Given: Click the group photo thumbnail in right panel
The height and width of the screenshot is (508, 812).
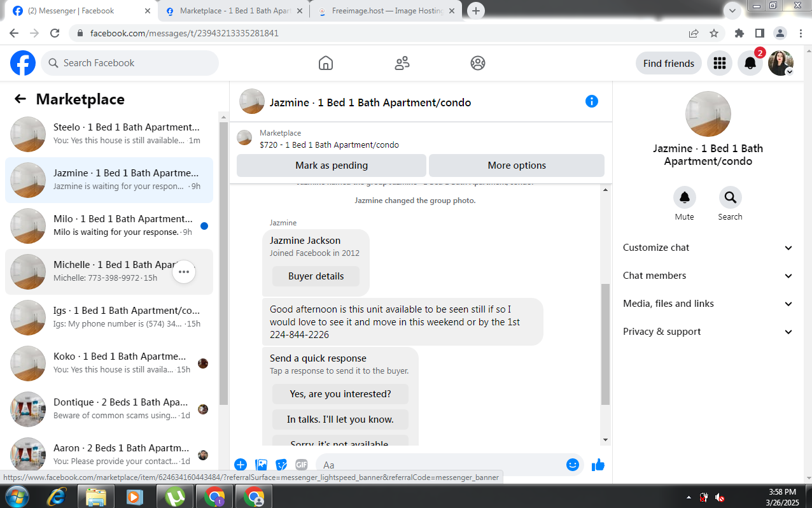Looking at the screenshot, I should pos(708,114).
